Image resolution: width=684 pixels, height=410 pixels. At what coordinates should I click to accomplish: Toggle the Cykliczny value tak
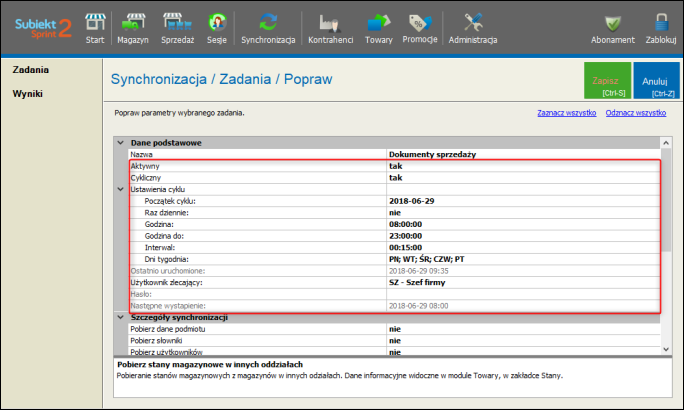click(x=523, y=178)
